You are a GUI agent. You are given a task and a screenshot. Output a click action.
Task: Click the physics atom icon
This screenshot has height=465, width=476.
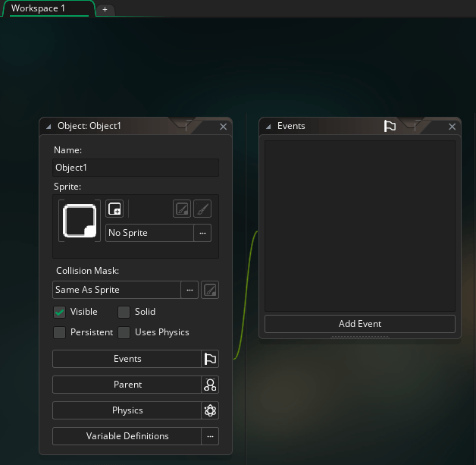[210, 410]
